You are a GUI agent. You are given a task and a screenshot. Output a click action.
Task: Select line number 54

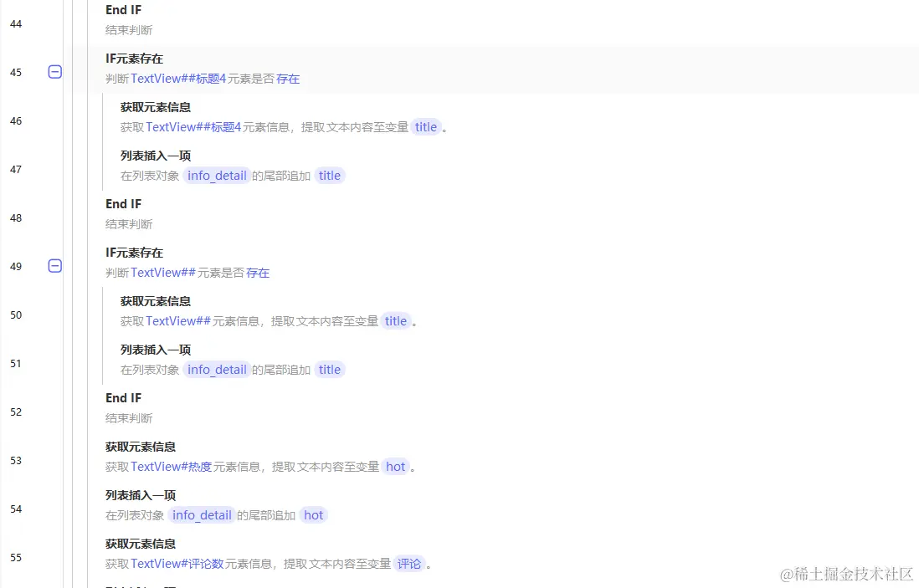click(17, 509)
